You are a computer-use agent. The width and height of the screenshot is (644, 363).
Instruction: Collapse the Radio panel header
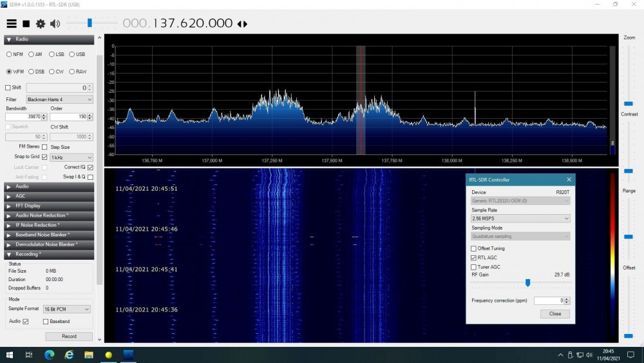[49, 39]
